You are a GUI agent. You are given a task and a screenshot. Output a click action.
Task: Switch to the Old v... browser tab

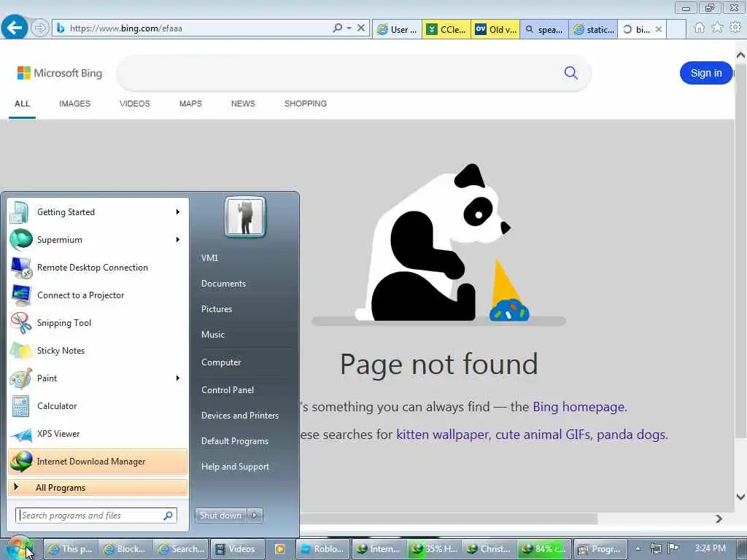(x=495, y=29)
